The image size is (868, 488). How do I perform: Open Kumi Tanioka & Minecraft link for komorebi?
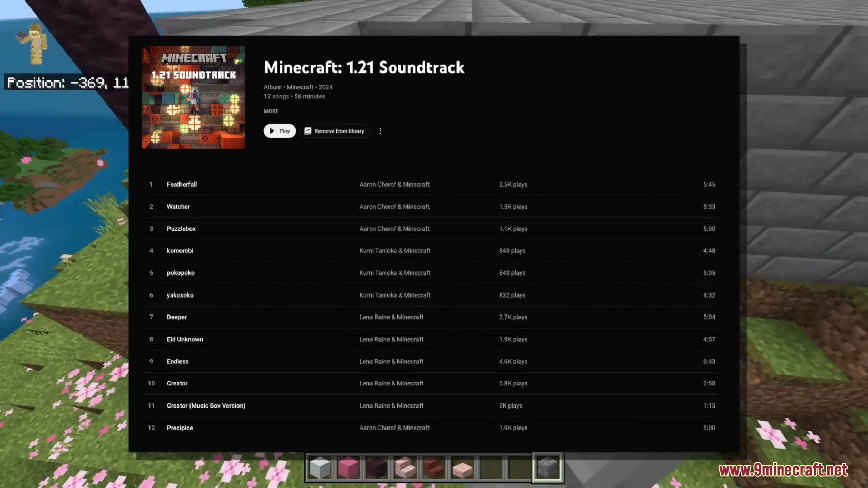click(395, 251)
